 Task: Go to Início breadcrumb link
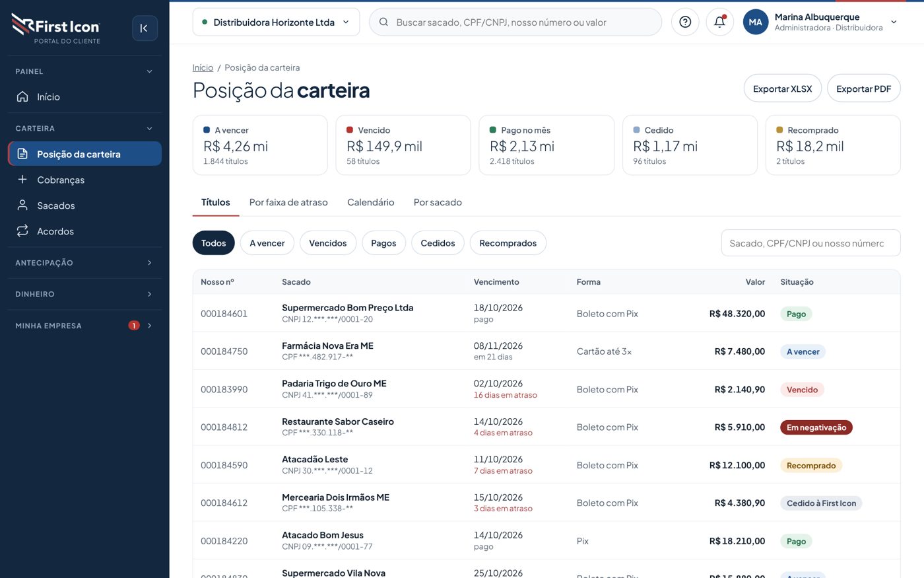click(203, 67)
